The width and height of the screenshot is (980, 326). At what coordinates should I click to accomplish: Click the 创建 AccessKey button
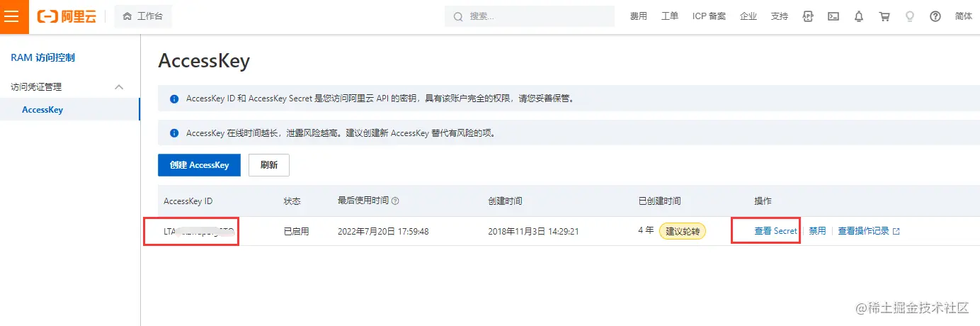(199, 164)
